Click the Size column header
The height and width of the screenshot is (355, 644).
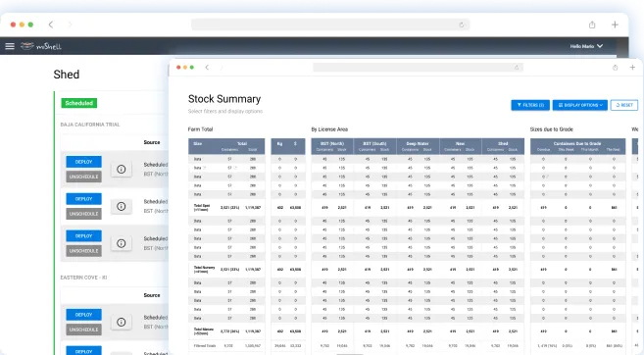click(198, 144)
